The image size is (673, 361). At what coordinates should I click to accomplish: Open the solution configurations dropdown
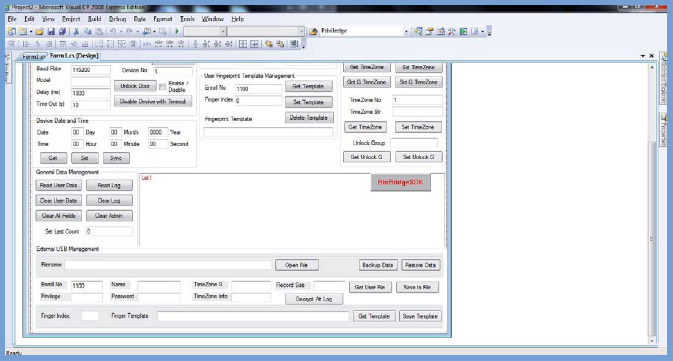223,31
